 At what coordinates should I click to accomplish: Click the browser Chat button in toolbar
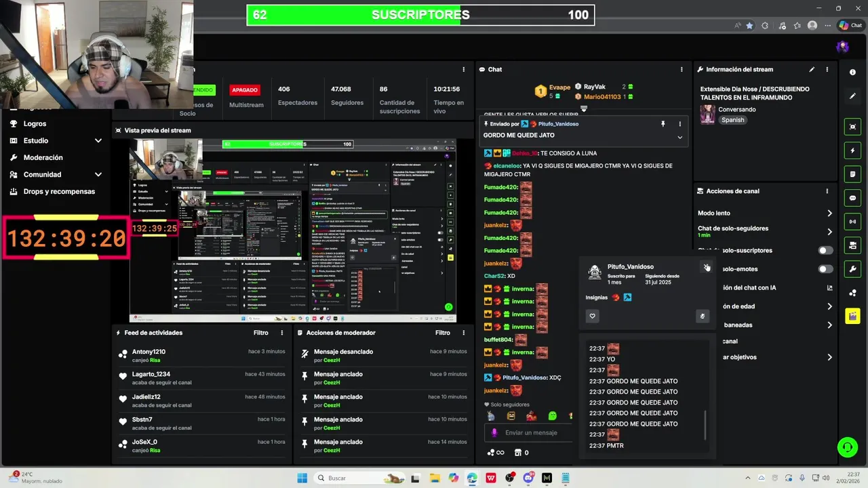850,25
